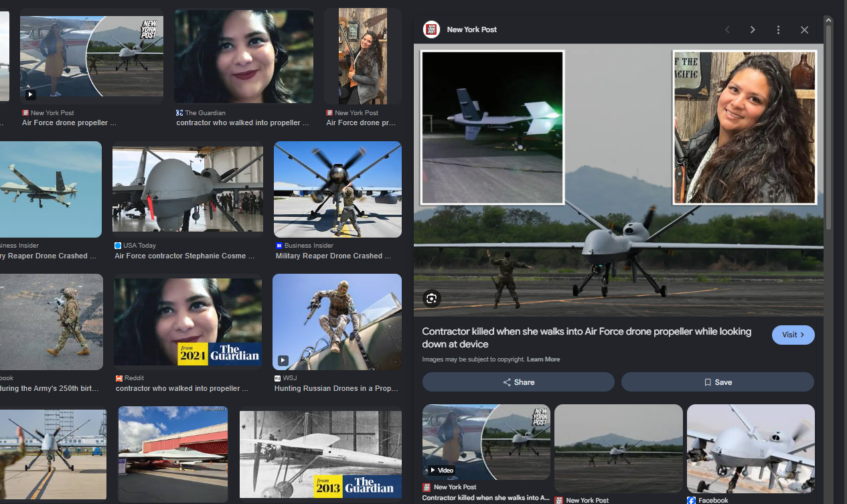
Task: Click Facebook source label under related image
Action: pyautogui.click(x=713, y=501)
